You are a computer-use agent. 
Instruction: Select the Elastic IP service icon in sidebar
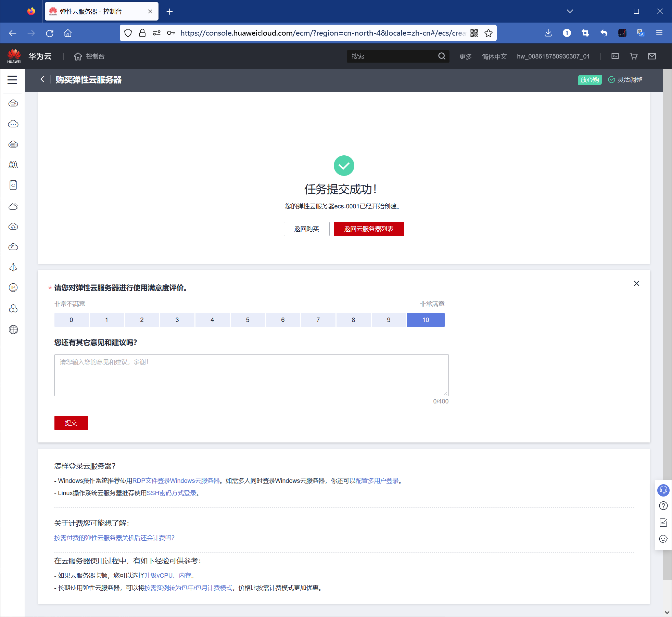point(13,288)
